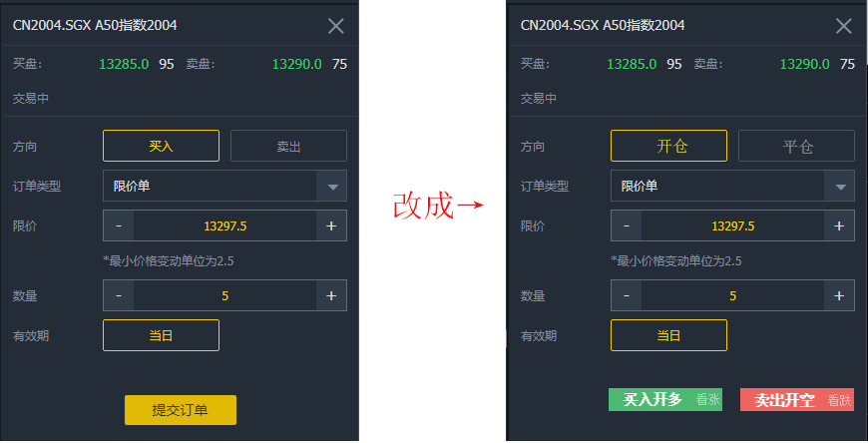Image resolution: width=868 pixels, height=443 pixels.
Task: Select 开仓 option in right panel
Action: [x=668, y=147]
